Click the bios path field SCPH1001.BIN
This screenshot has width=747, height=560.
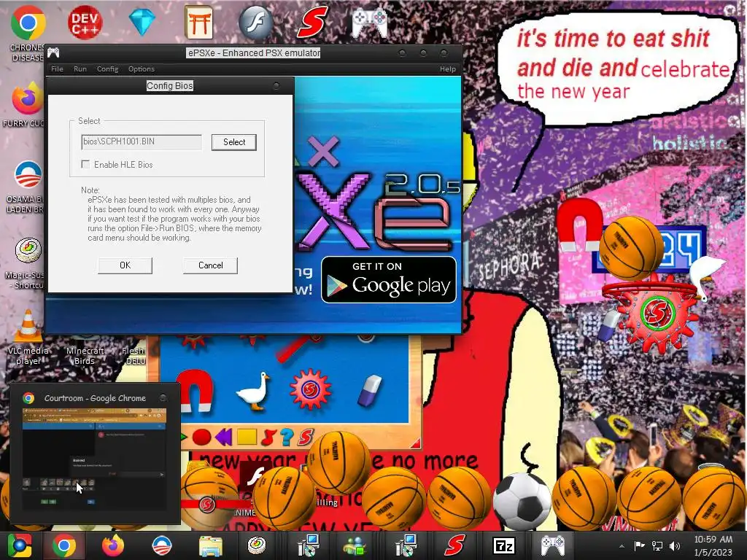pos(142,141)
